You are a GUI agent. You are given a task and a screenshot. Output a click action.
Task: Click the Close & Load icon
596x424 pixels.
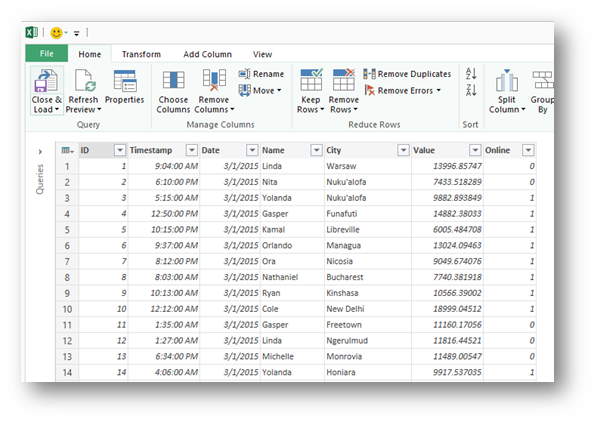[x=46, y=81]
